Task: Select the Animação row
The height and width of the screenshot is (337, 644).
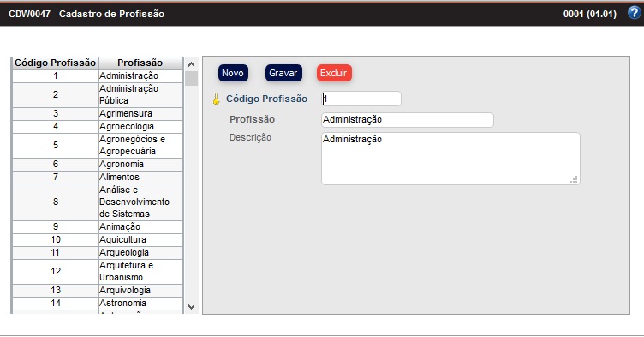Action: point(97,226)
